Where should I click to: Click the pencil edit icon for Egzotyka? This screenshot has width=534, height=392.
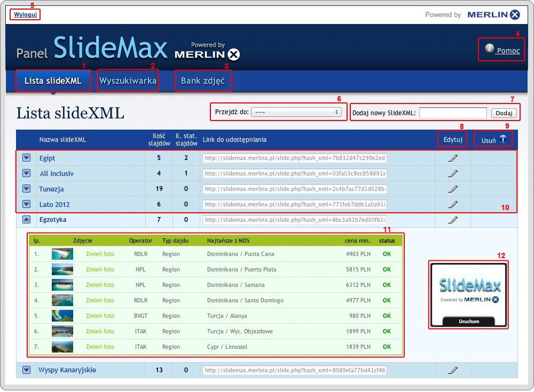453,220
